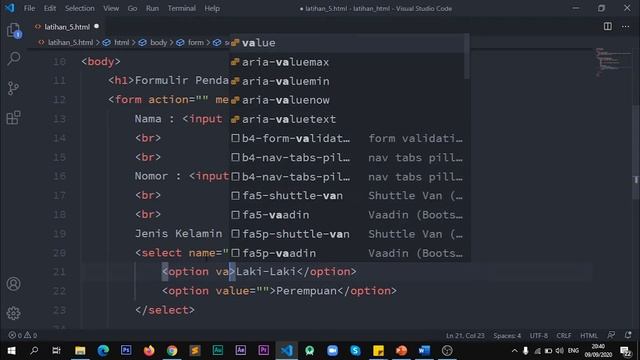Open the Explorer view in activity bar
The height and width of the screenshot is (360, 640).
(x=14, y=30)
